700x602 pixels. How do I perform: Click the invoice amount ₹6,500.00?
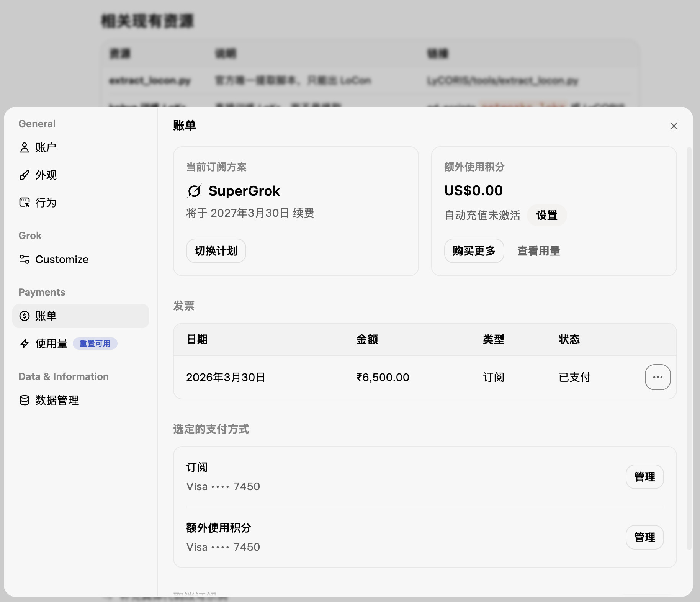[x=383, y=377]
